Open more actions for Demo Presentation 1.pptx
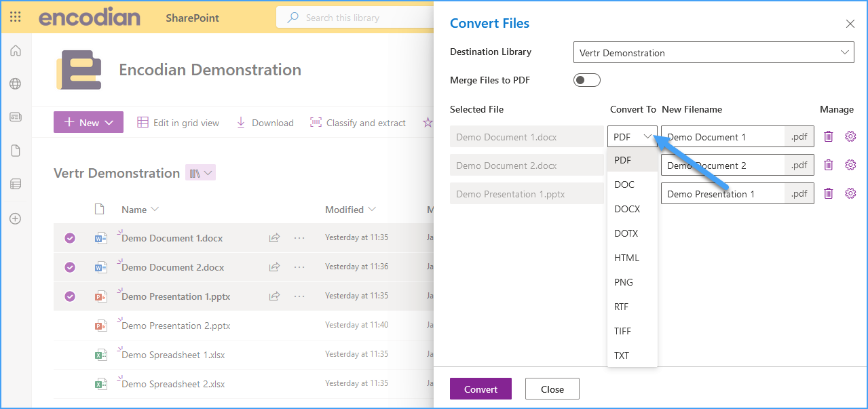This screenshot has width=868, height=409. point(299,296)
